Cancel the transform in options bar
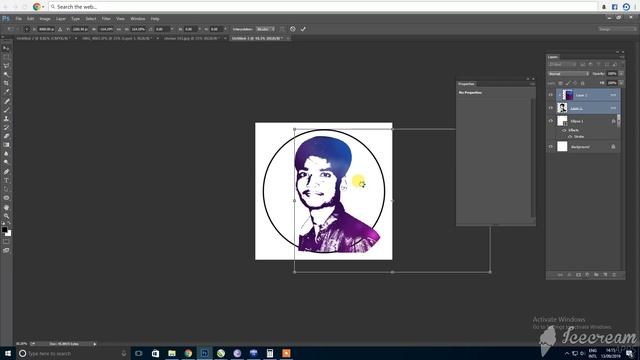Viewport: 640px width, 360px height. click(x=293, y=29)
